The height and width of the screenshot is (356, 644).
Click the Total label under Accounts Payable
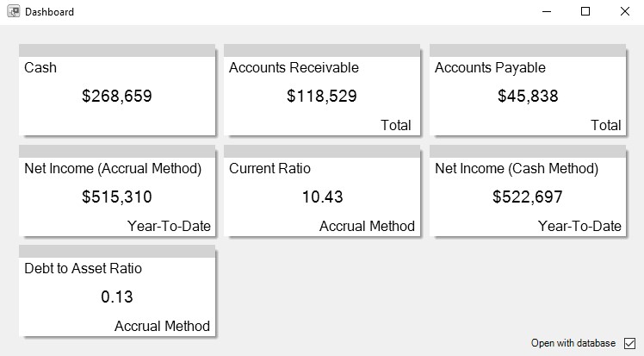605,125
